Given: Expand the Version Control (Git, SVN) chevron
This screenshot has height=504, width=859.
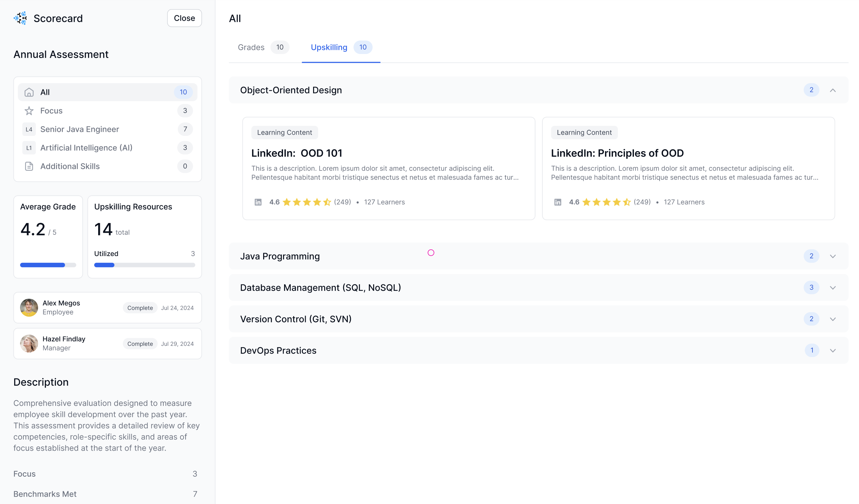Looking at the screenshot, I should point(833,319).
